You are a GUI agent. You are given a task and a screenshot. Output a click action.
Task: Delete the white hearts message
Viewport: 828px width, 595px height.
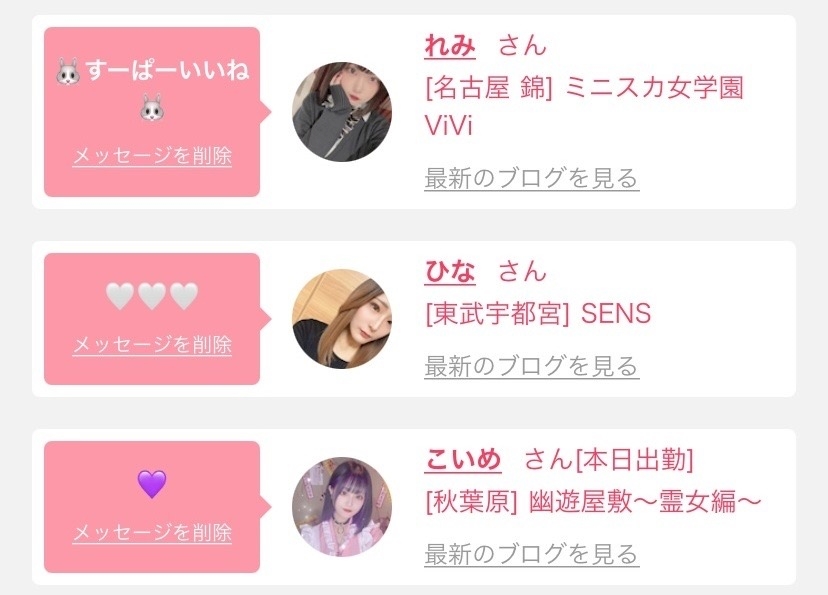152,345
